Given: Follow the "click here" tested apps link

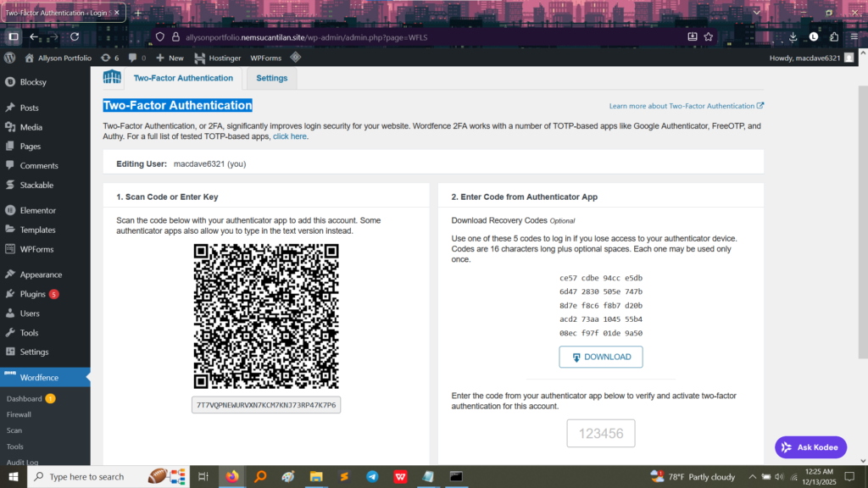Looking at the screenshot, I should [290, 136].
